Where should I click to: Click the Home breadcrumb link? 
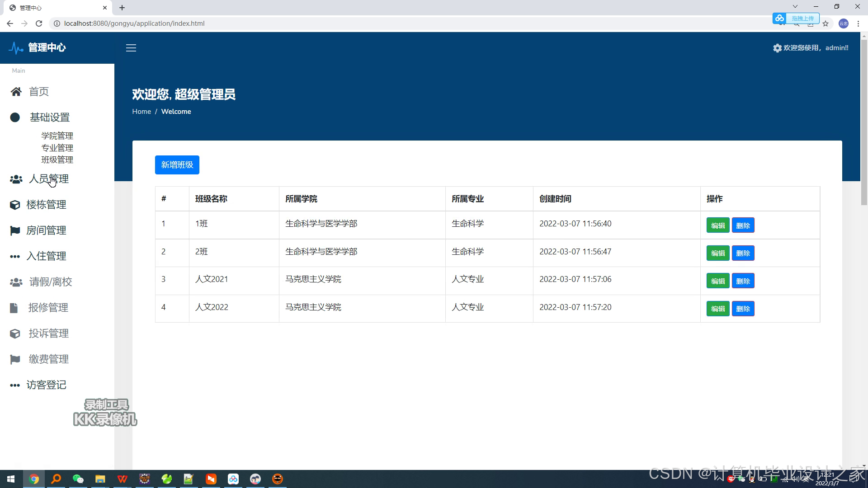pos(142,112)
